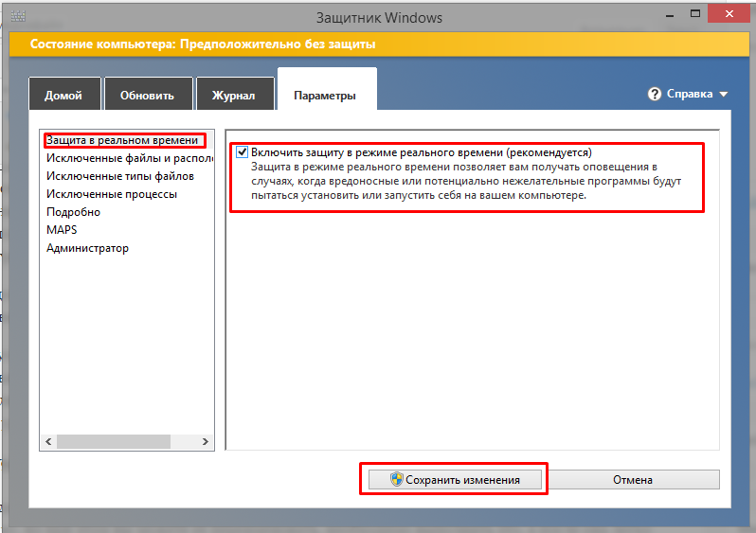This screenshot has height=533, width=756.
Task: Click the Отмена button
Action: (632, 480)
